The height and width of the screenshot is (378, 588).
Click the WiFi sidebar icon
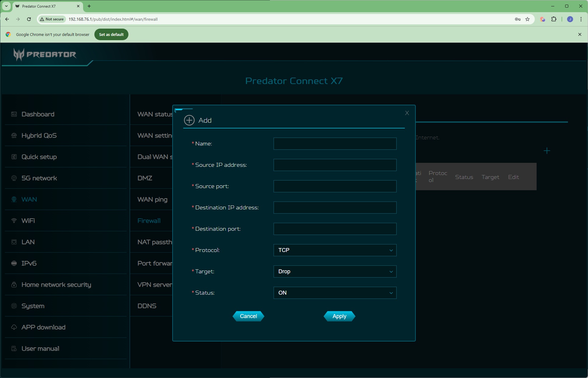(14, 221)
